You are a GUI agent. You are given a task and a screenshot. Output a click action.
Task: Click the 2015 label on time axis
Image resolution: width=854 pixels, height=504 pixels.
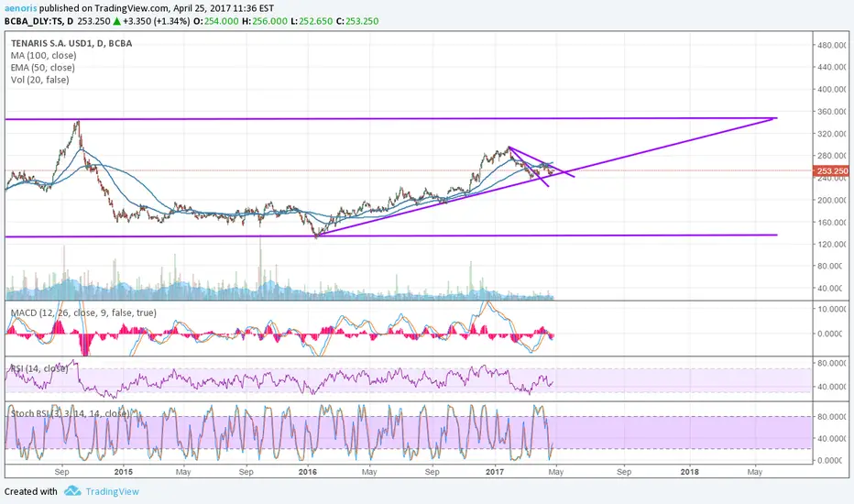pos(123,472)
